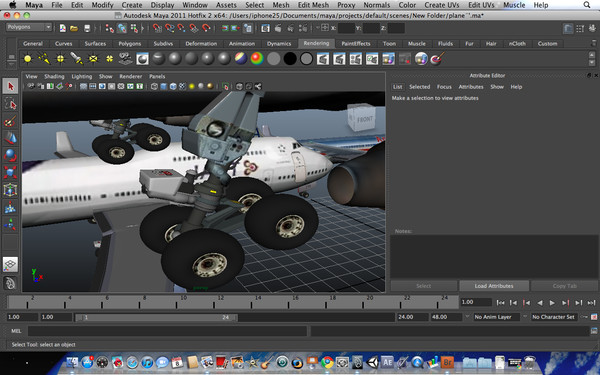Open the Edit Mesh menu
Image resolution: width=600 pixels, height=375 pixels.
313,5
